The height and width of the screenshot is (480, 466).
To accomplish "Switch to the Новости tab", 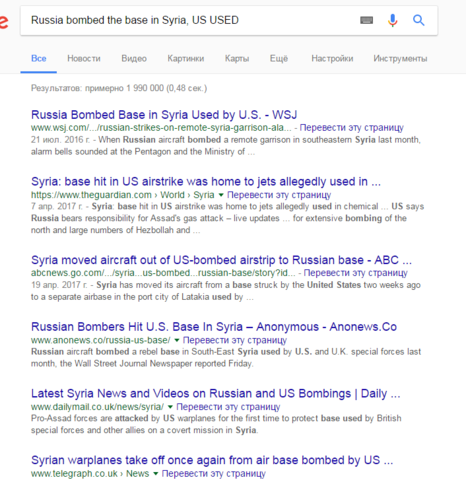I will click(x=84, y=59).
